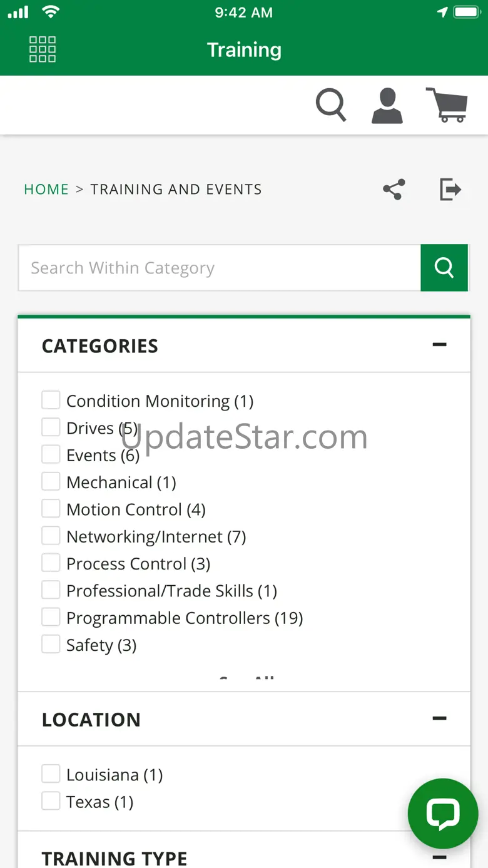Viewport: 488px width, 868px height.
Task: Tap the export arrow icon
Action: pyautogui.click(x=450, y=189)
